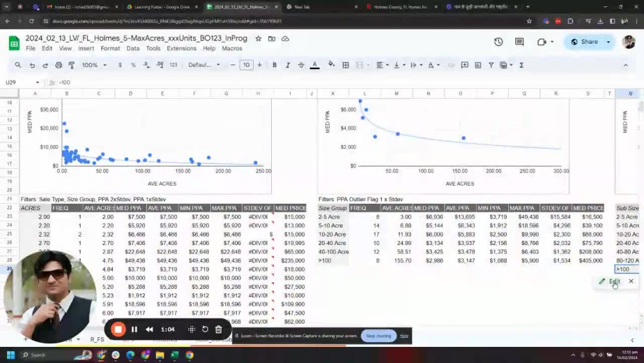Open the Insert menu
This screenshot has width=644, height=363.
(x=86, y=48)
